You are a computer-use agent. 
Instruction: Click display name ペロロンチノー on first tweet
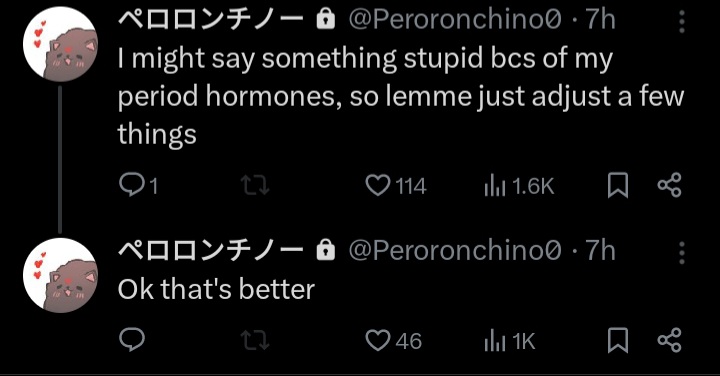[210, 20]
